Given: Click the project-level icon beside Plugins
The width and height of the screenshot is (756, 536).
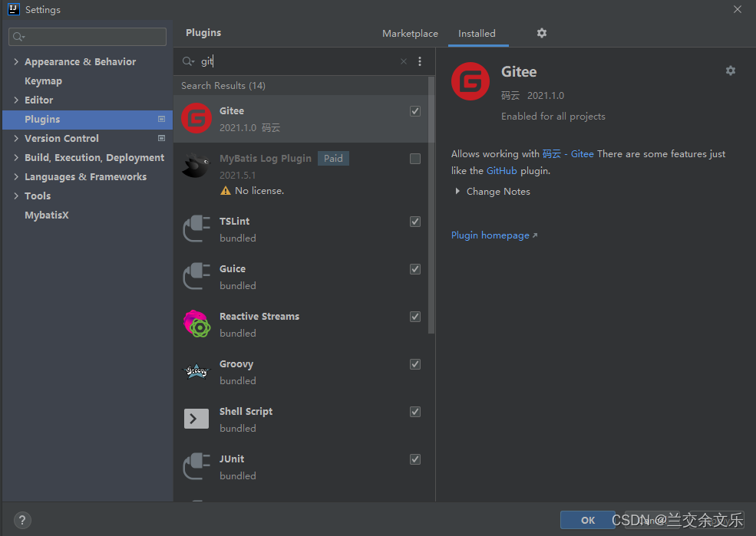Looking at the screenshot, I should [x=161, y=119].
